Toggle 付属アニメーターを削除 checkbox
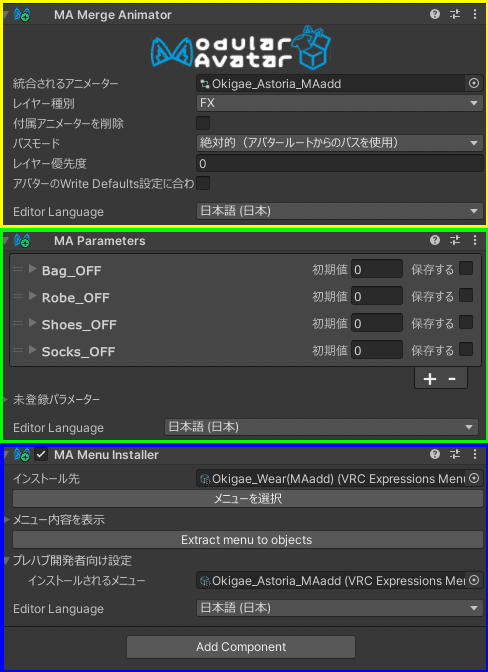This screenshot has width=488, height=672. [x=203, y=123]
